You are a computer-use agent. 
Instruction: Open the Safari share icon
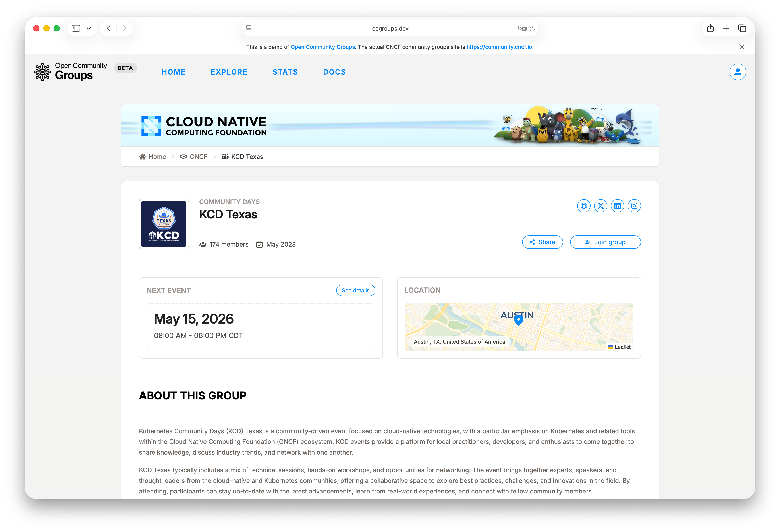click(710, 29)
